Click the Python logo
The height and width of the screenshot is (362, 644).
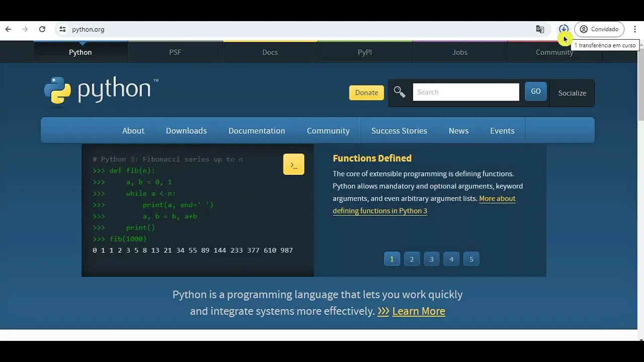tap(101, 91)
